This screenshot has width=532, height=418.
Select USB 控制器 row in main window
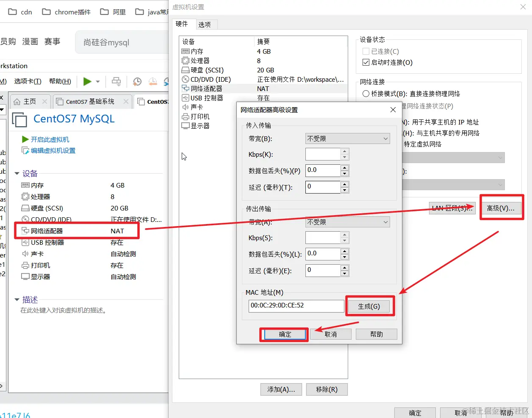(91, 243)
